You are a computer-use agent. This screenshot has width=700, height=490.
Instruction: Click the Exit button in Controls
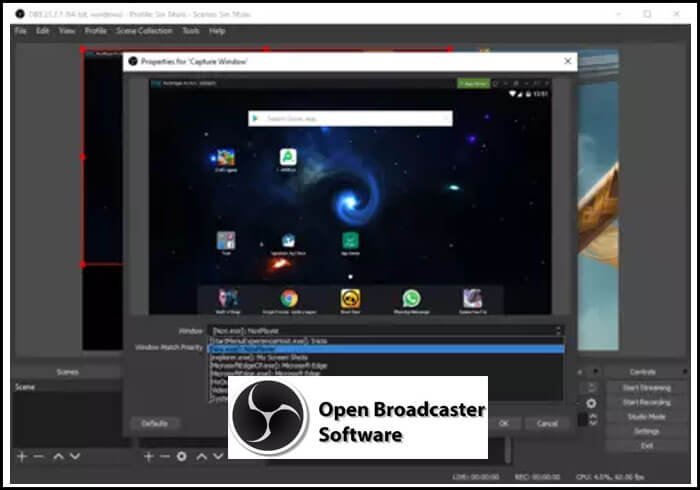tap(646, 445)
